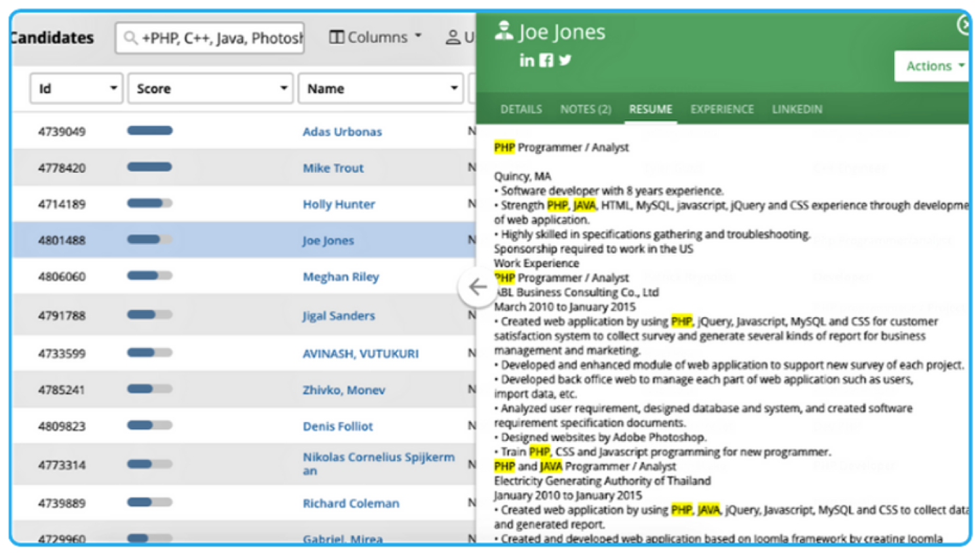Open Joe Jones's Twitter profile icon
Viewport: 980px width, 553px height.
[565, 60]
